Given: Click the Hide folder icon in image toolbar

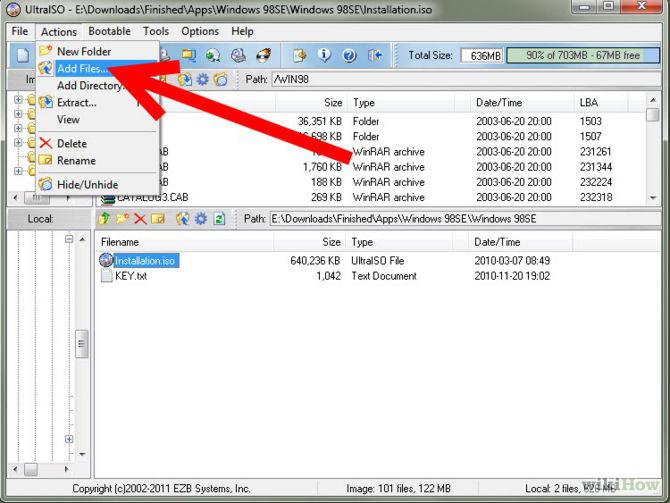Looking at the screenshot, I should [x=220, y=79].
